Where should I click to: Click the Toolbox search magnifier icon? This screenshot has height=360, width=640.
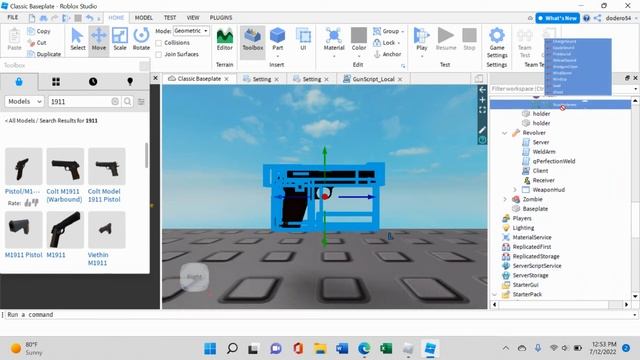128,102
